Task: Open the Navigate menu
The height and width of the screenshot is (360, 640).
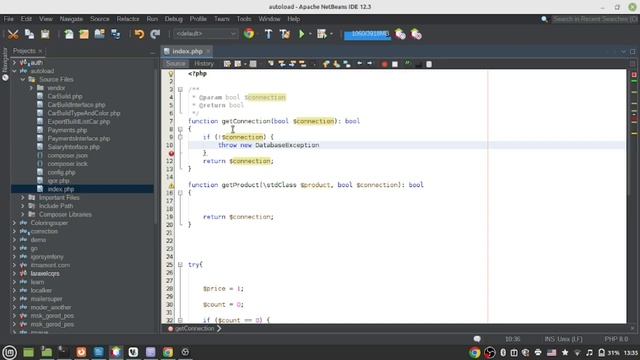Action: pyautogui.click(x=71, y=19)
